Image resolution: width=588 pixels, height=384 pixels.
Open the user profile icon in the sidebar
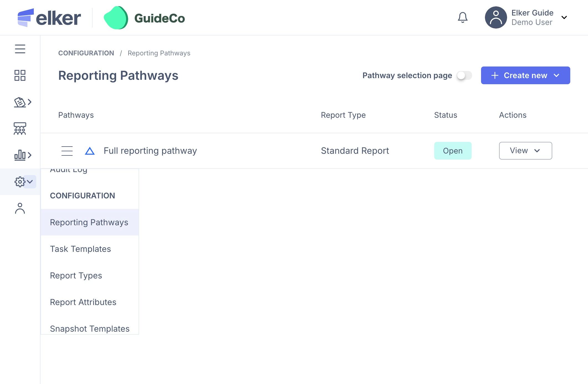20,208
